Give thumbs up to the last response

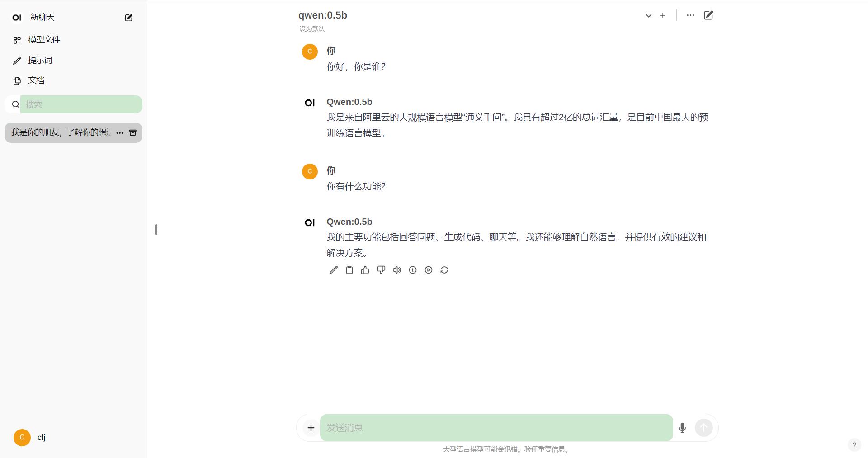[365, 270]
